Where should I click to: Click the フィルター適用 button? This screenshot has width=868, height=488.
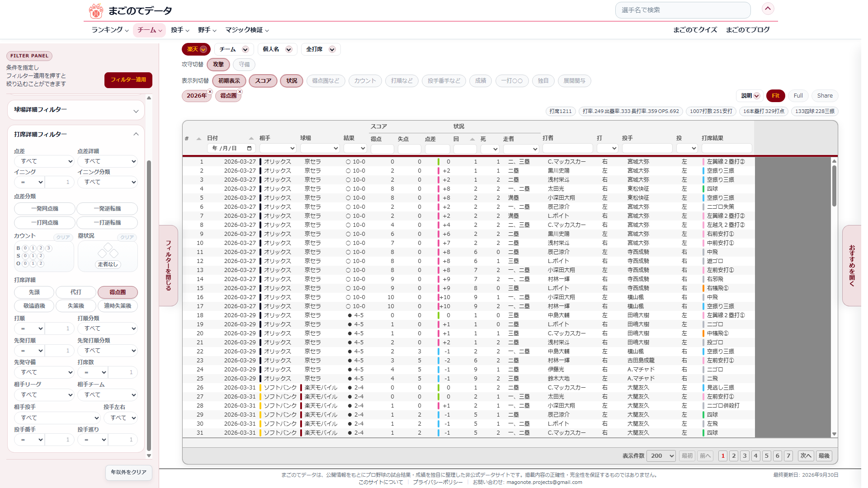(128, 80)
